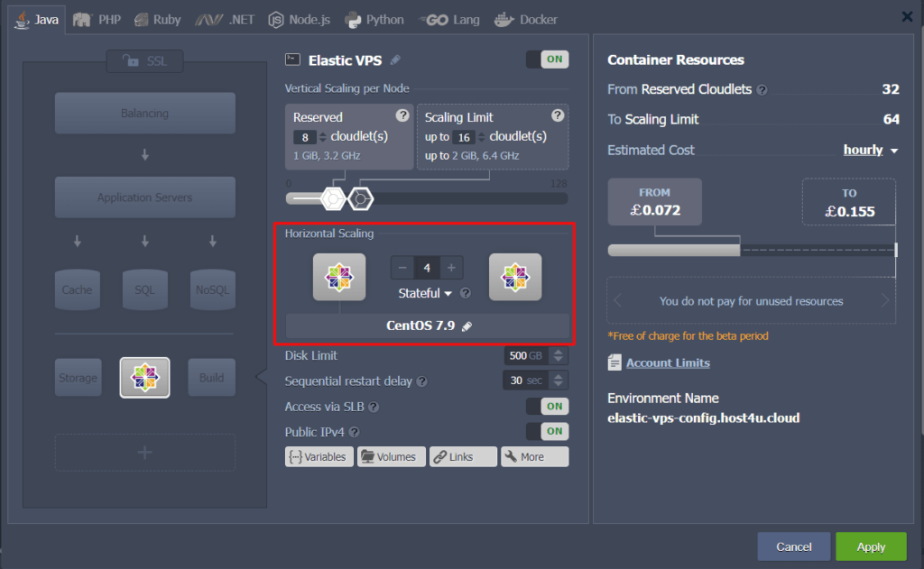The height and width of the screenshot is (569, 924).
Task: Show the previous pricing tip
Action: tap(617, 301)
